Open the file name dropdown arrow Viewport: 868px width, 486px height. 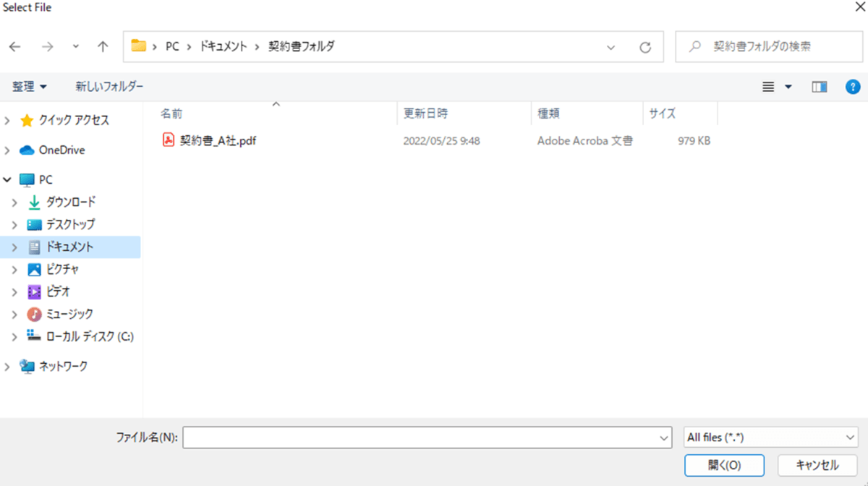[665, 438]
